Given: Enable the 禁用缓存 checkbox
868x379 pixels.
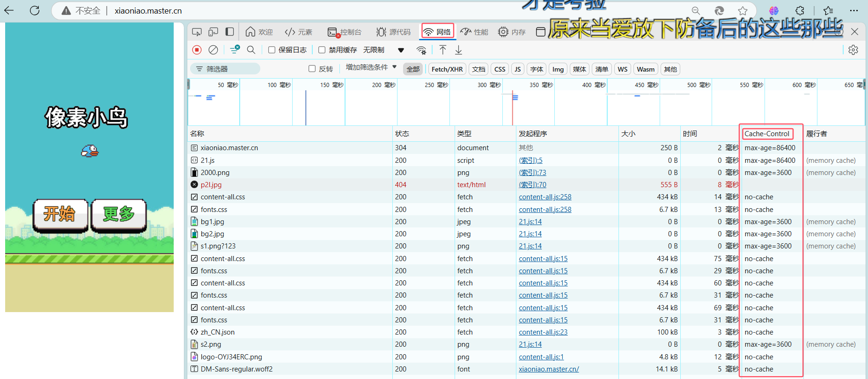Looking at the screenshot, I should (322, 50).
